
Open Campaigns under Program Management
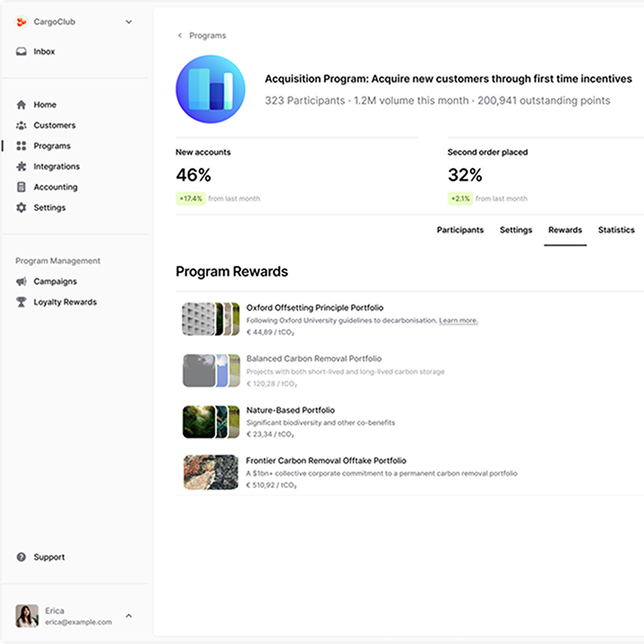[x=56, y=282]
